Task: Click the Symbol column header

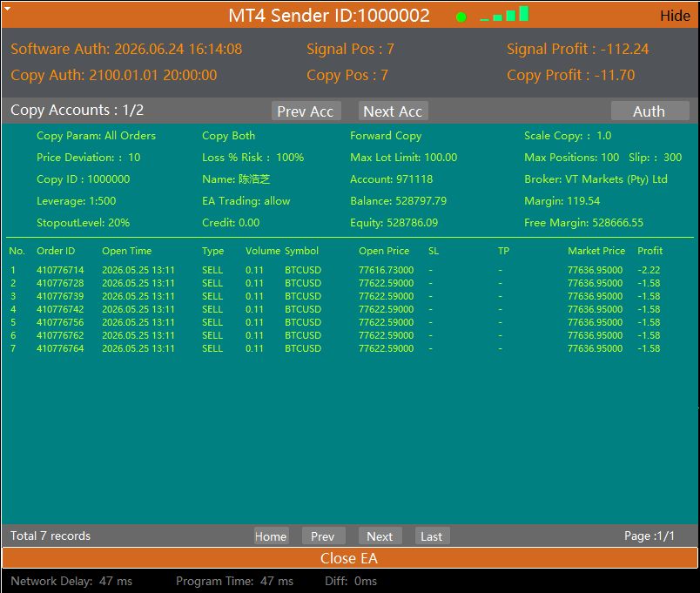Action: 302,251
